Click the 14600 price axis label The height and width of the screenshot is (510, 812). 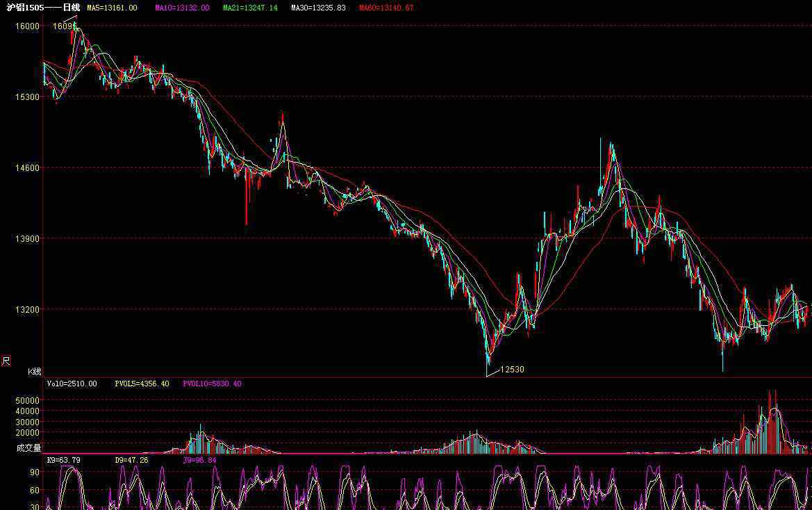28,168
